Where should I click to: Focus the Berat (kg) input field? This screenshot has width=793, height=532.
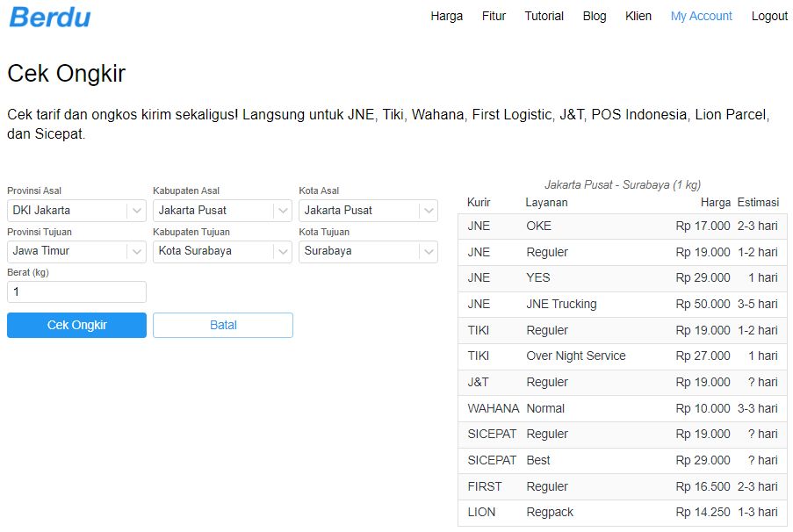[x=77, y=291]
